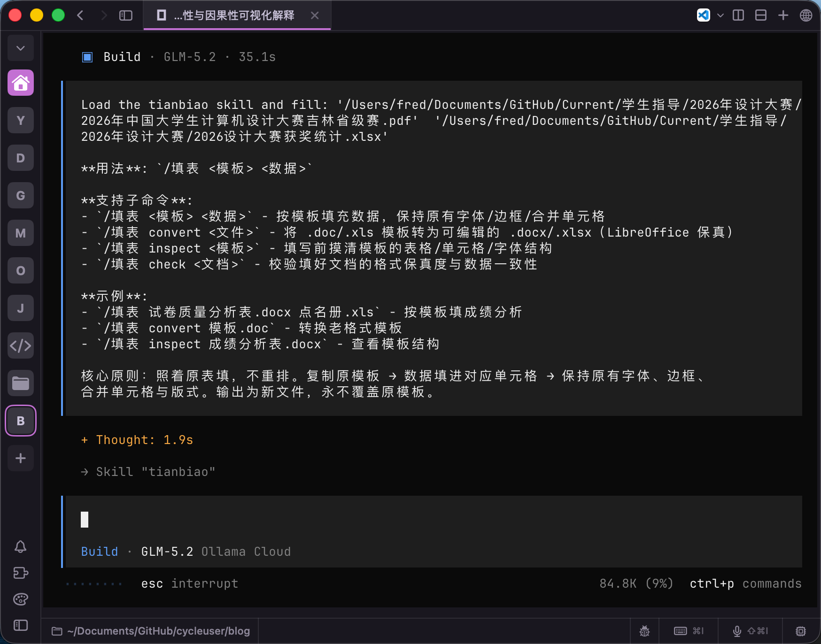821x644 pixels.
Task: Toggle the sidebar panel visibility
Action: pyautogui.click(x=126, y=15)
